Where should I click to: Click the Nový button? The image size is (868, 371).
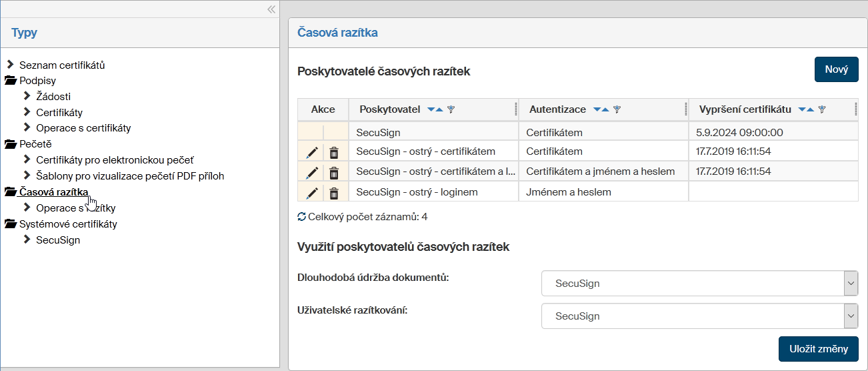(x=836, y=70)
